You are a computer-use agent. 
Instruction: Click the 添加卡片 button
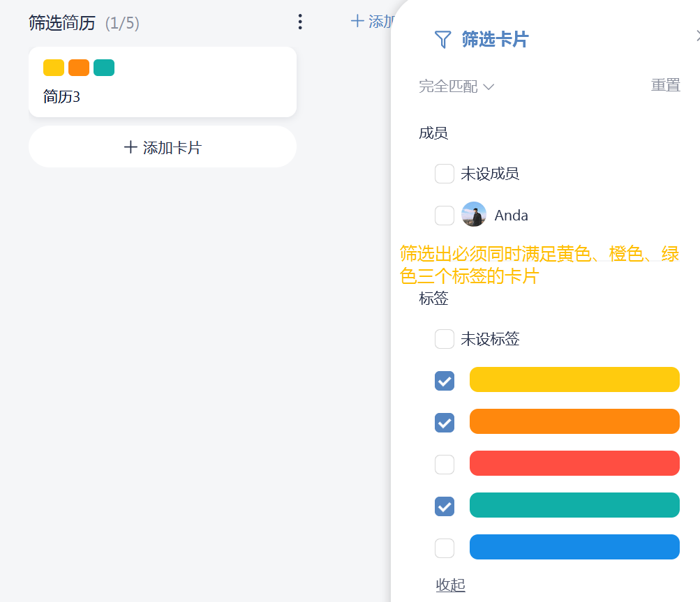[x=163, y=147]
